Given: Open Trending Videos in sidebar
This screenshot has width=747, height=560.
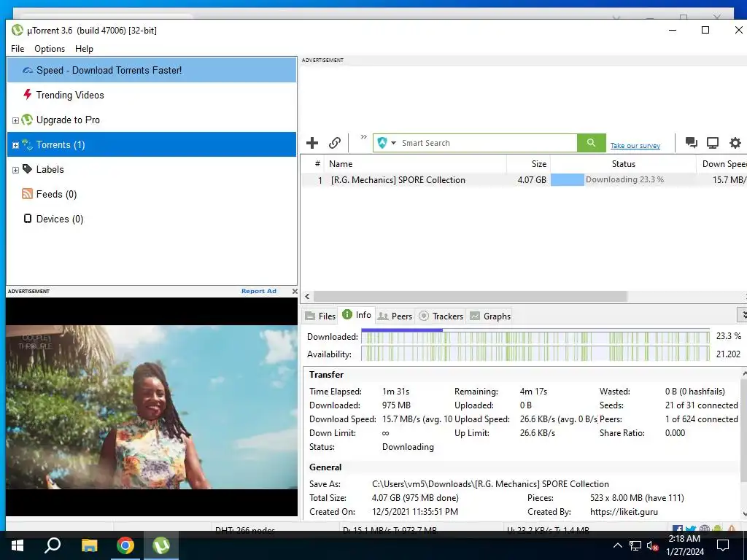Looking at the screenshot, I should (x=152, y=95).
